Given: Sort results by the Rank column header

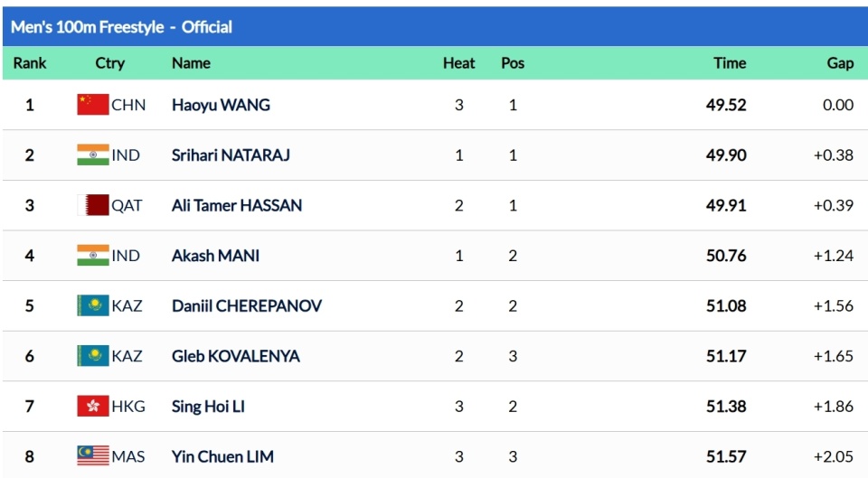Looking at the screenshot, I should (x=30, y=63).
